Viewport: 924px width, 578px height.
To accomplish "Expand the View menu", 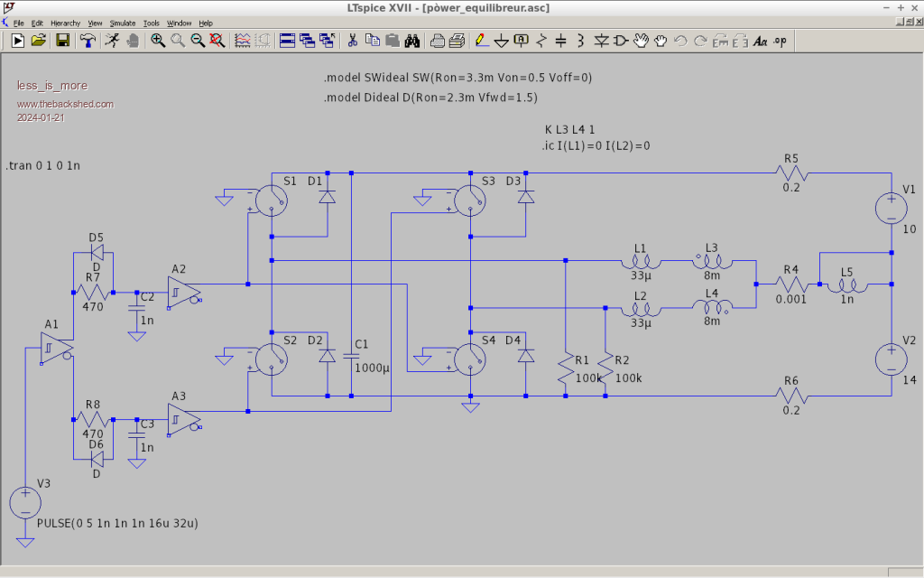I will point(95,23).
